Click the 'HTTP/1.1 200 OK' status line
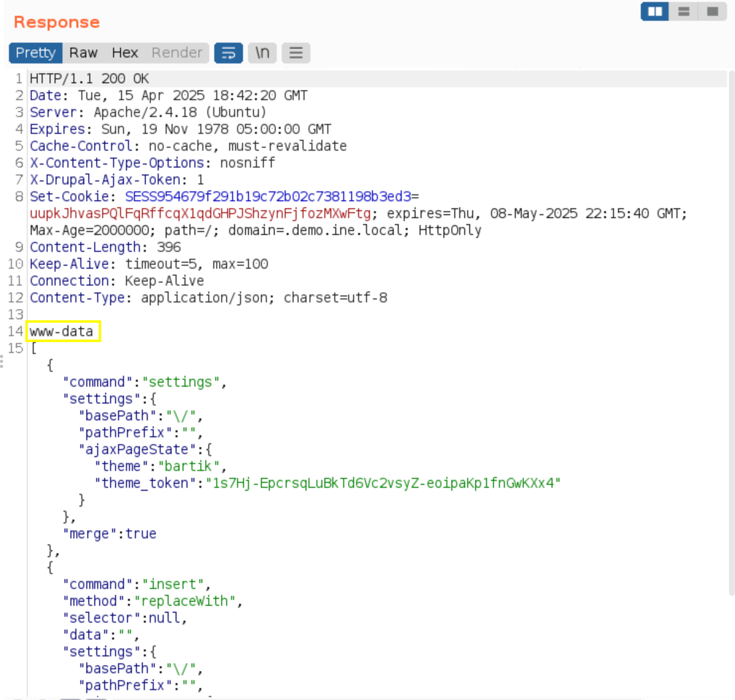Image resolution: width=735 pixels, height=700 pixels. (89, 78)
